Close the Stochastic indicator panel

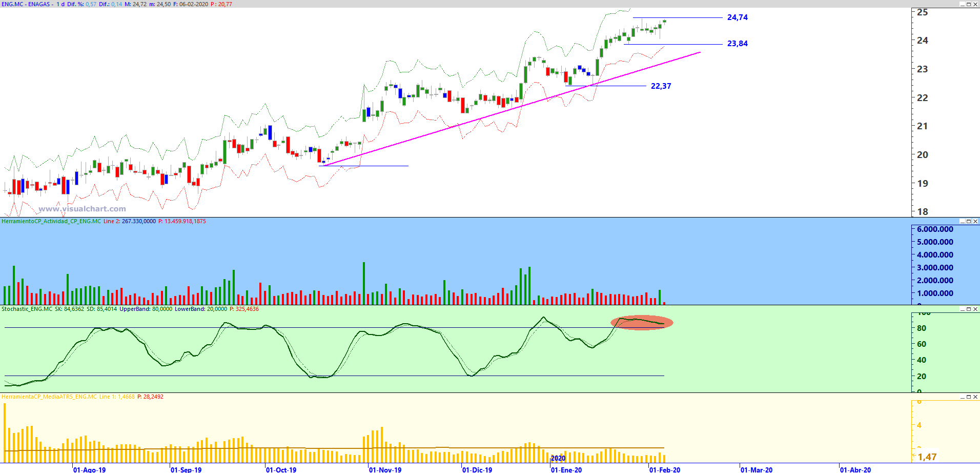(975, 309)
